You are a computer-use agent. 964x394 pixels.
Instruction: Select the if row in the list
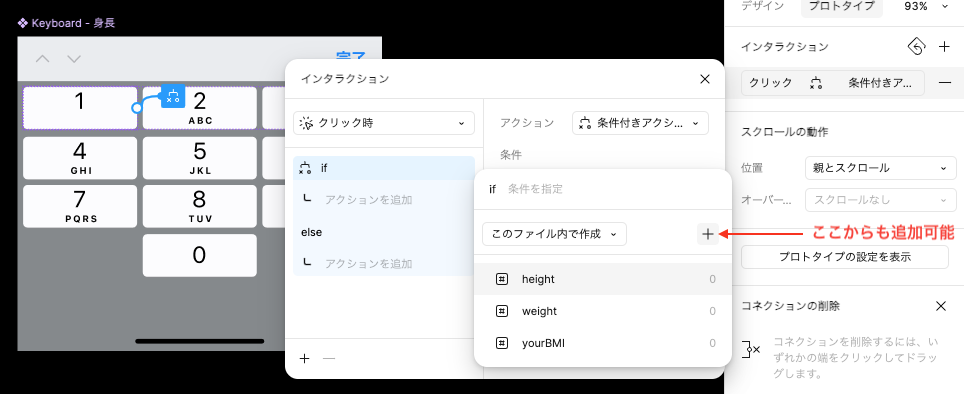click(384, 168)
